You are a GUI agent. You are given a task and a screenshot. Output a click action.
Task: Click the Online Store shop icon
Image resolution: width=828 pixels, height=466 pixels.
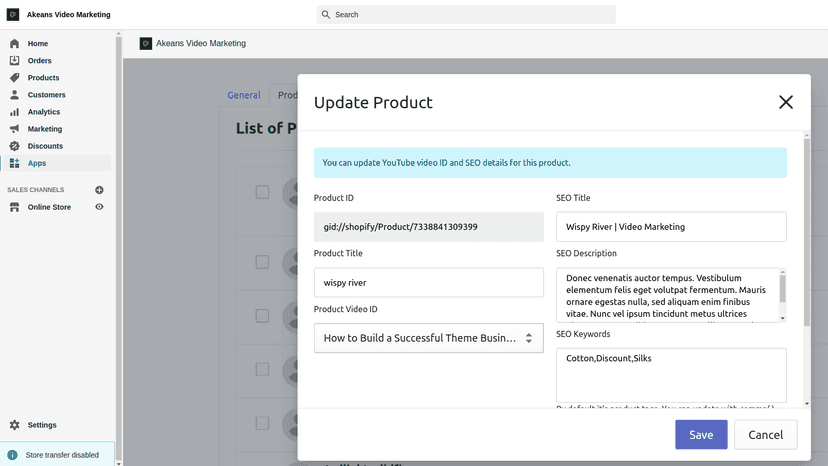[x=14, y=207]
